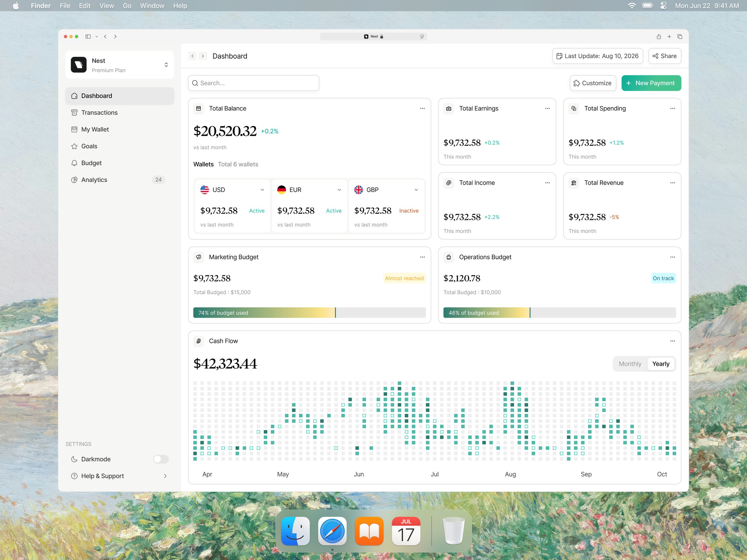This screenshot has height=560, width=747.
Task: Open Help & Support link
Action: coord(120,476)
